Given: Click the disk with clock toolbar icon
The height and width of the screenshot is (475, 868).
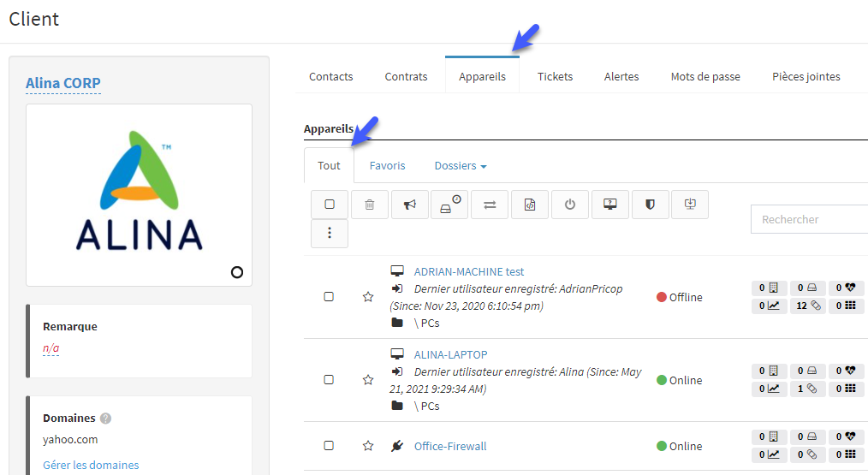Looking at the screenshot, I should (x=449, y=205).
